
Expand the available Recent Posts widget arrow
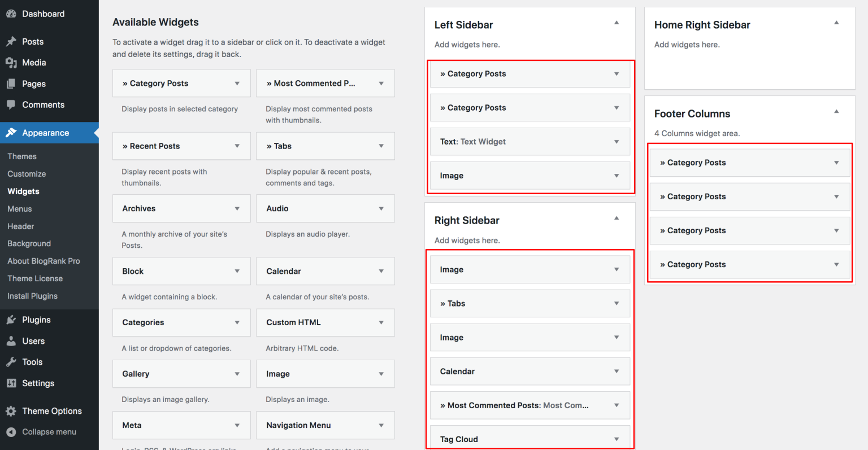point(237,146)
